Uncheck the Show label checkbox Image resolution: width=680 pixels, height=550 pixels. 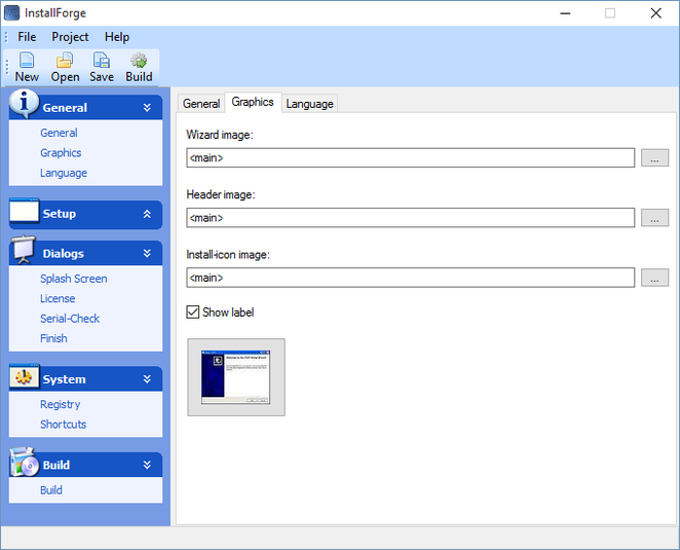tap(193, 312)
